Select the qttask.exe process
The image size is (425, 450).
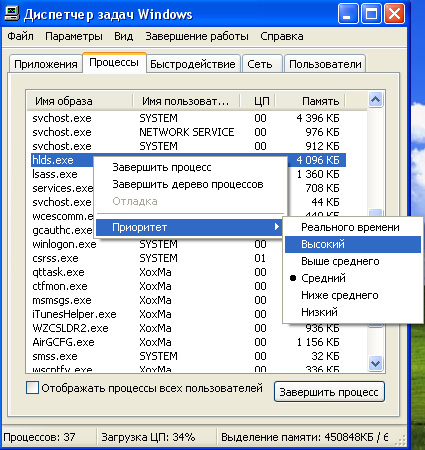point(58,272)
